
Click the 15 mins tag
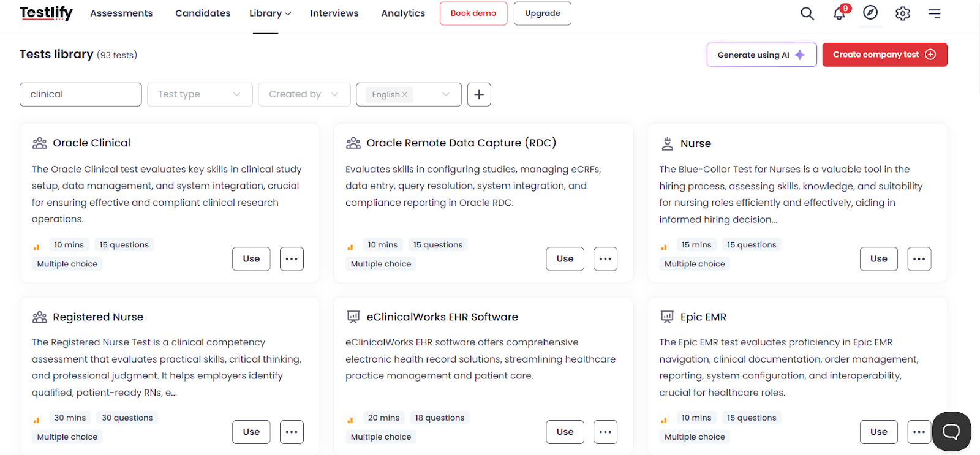pyautogui.click(x=696, y=245)
